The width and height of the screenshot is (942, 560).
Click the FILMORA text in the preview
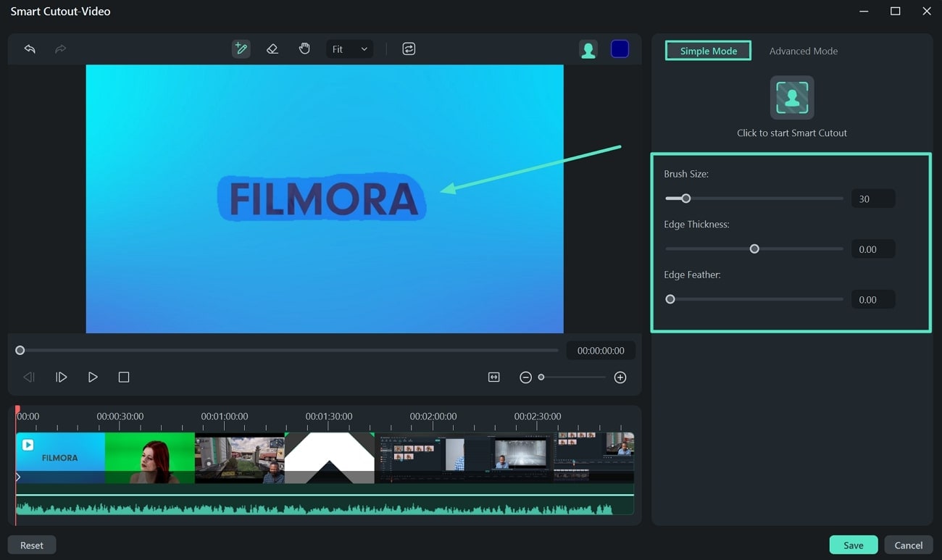323,199
